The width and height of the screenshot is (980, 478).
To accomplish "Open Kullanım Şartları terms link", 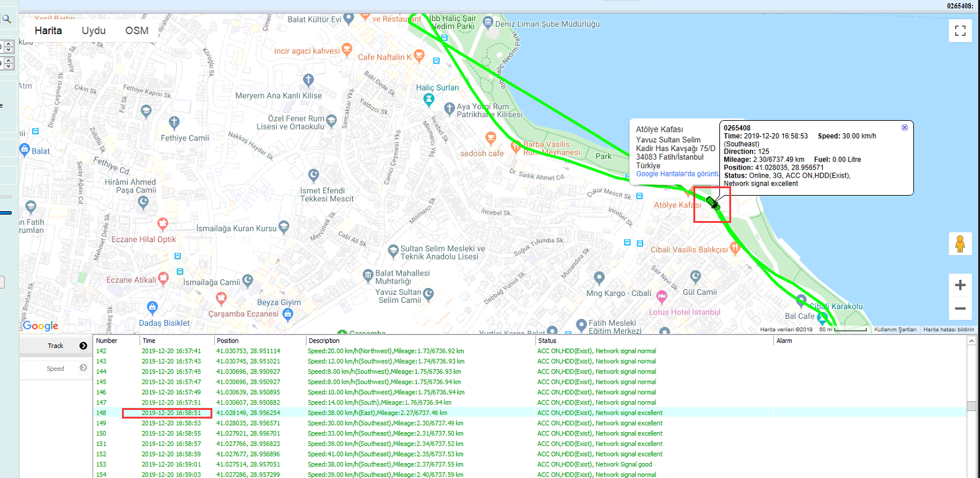I will click(x=895, y=329).
